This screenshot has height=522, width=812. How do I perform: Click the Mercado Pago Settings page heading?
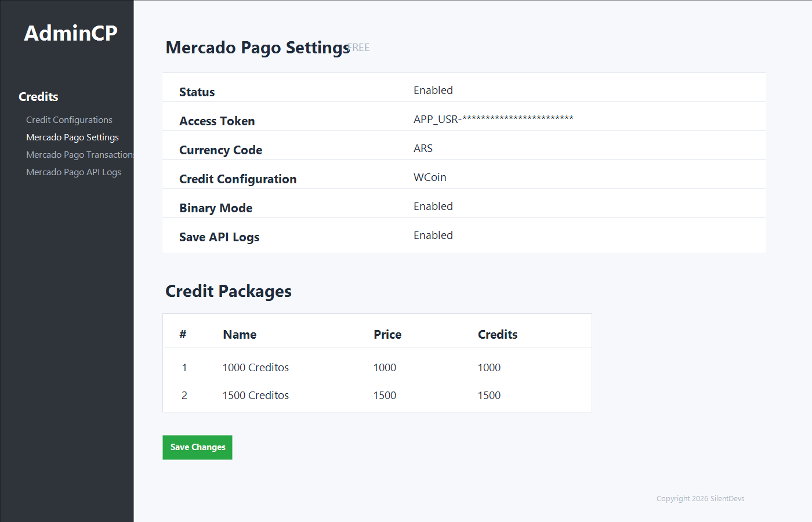tap(258, 48)
